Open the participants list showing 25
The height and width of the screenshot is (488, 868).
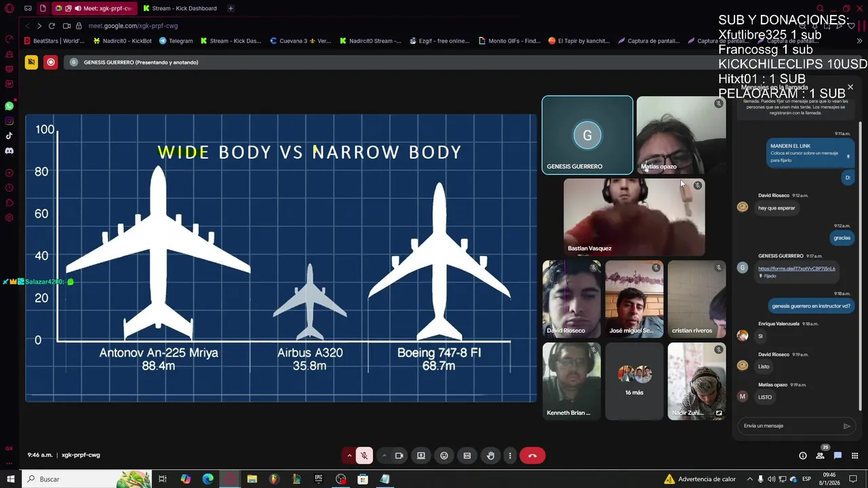click(821, 455)
